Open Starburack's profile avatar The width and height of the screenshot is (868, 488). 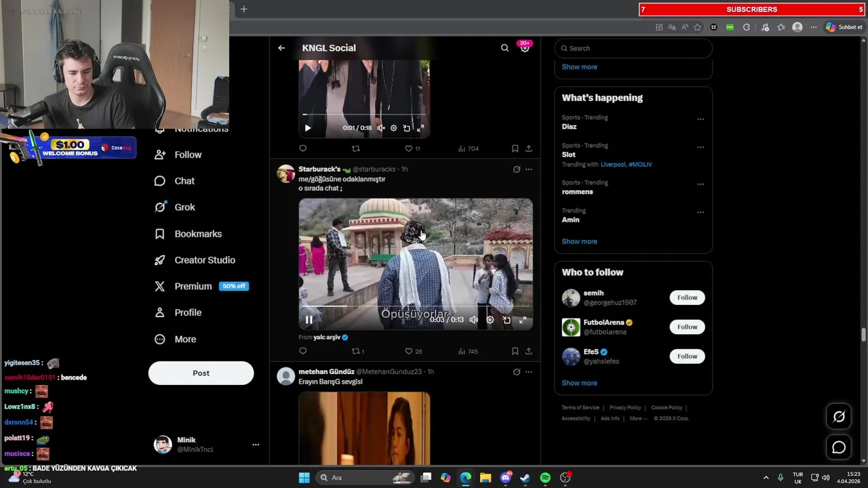click(x=286, y=174)
